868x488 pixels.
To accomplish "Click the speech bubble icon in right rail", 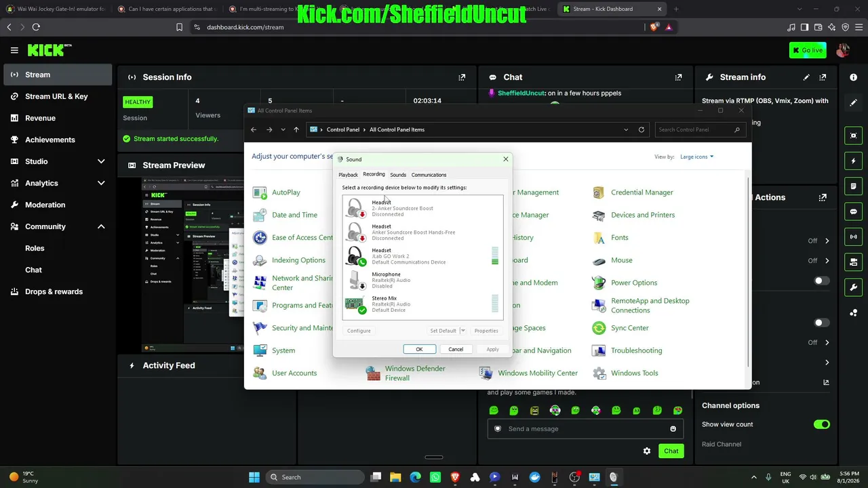I will pyautogui.click(x=853, y=211).
